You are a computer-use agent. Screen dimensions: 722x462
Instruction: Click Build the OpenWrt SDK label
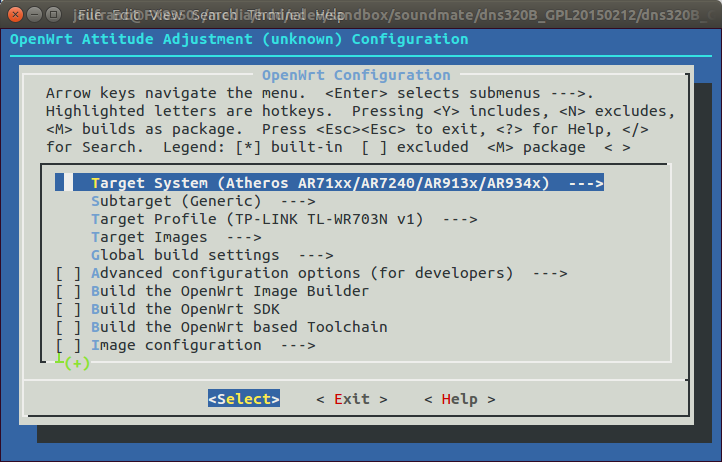click(185, 310)
